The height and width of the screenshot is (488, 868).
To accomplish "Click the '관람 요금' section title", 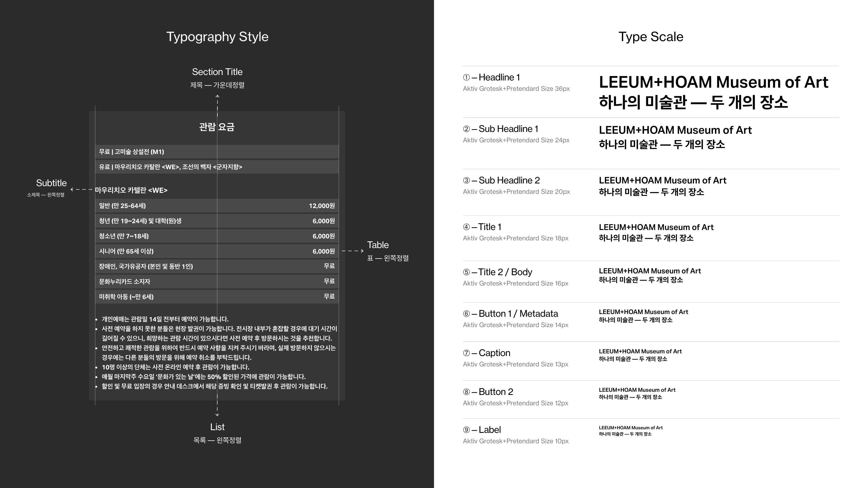I will (217, 127).
